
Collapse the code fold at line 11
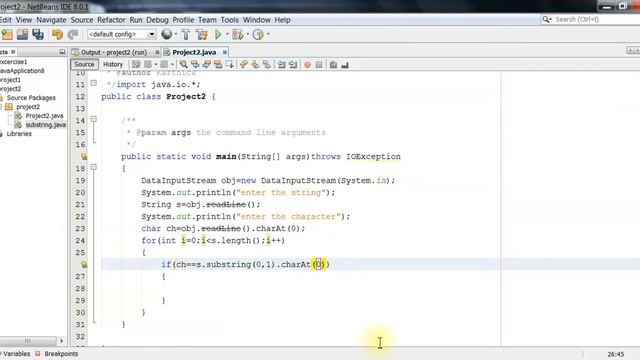(x=93, y=83)
